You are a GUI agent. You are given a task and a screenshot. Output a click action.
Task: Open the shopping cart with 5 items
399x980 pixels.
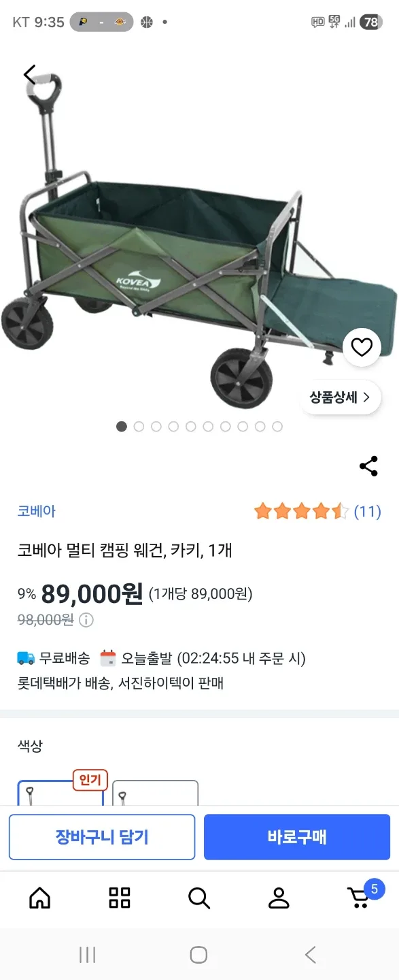(x=358, y=898)
